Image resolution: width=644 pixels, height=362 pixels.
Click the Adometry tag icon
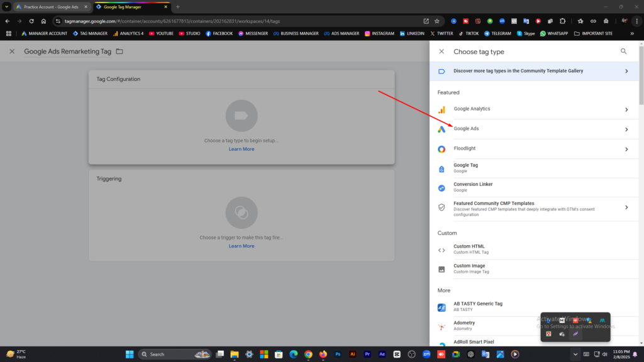[441, 327]
